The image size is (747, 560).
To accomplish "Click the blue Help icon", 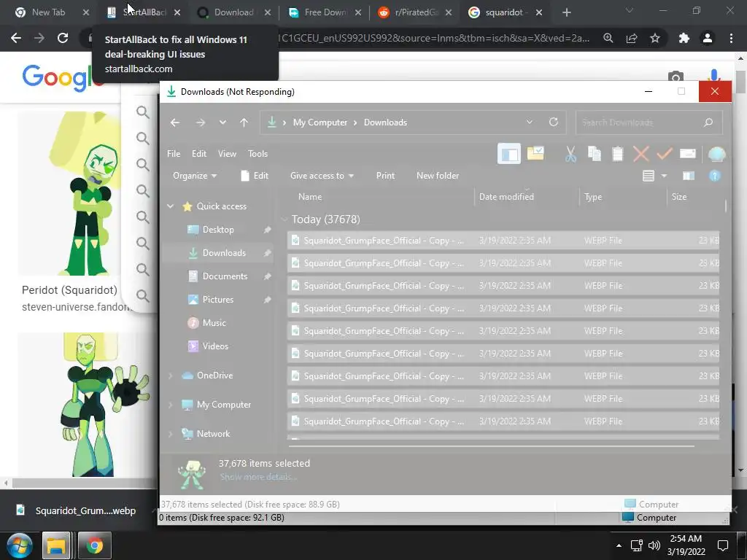I will click(x=715, y=176).
